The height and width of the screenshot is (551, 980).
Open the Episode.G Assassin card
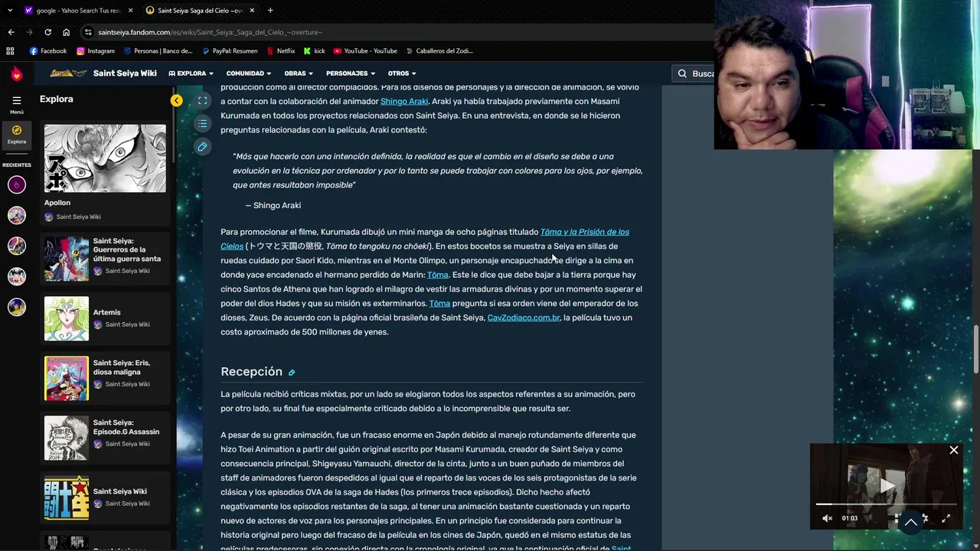(x=105, y=438)
